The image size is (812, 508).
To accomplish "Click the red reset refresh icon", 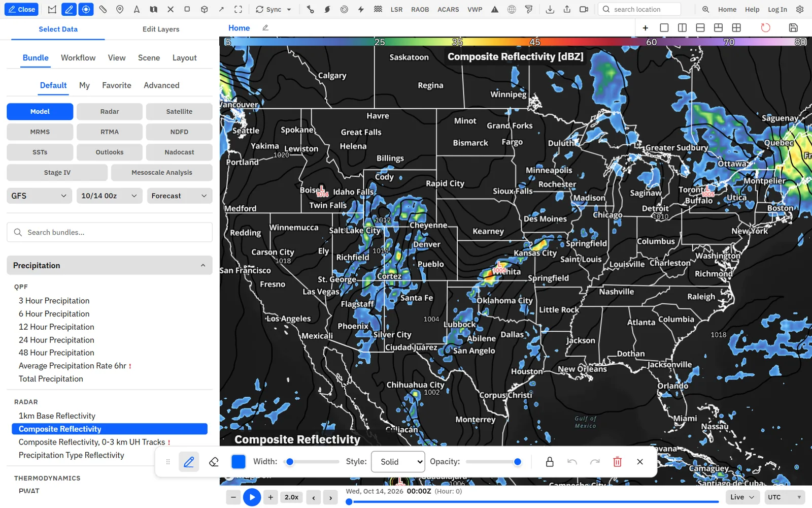I will (x=765, y=27).
